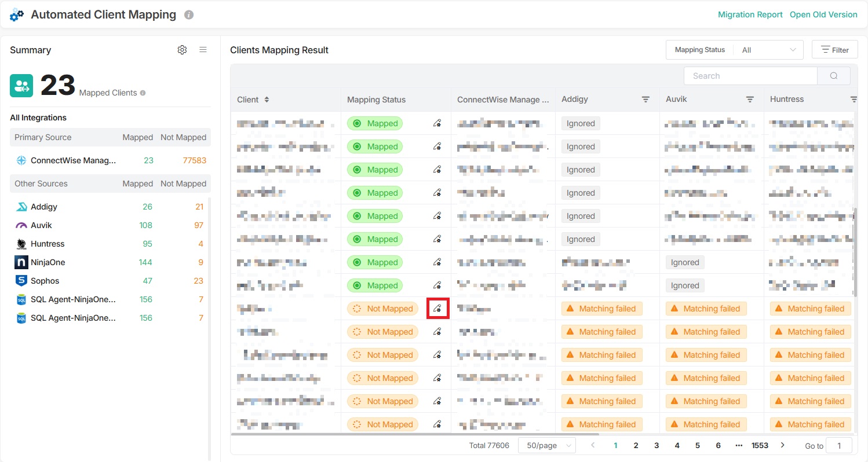
Task: Open the Summary panel hamburger menu
Action: 203,50
